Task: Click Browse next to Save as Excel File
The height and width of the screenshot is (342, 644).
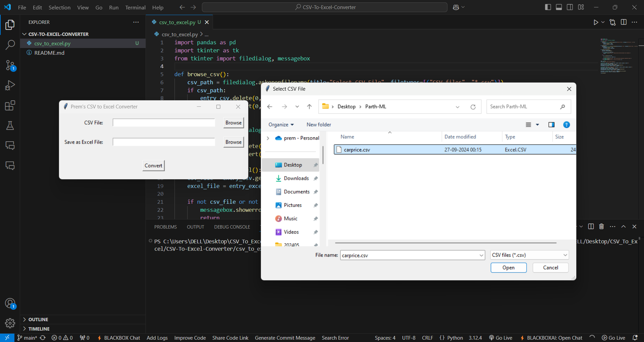Action: 233,142
